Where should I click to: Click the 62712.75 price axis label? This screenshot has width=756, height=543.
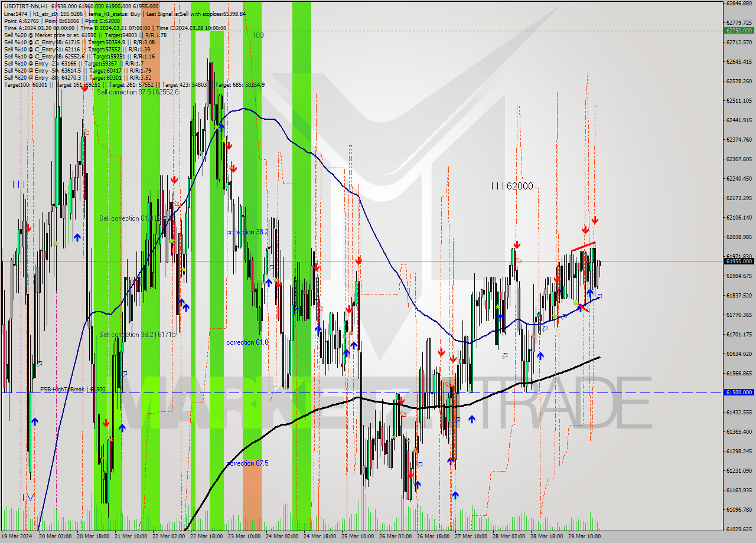tap(739, 42)
